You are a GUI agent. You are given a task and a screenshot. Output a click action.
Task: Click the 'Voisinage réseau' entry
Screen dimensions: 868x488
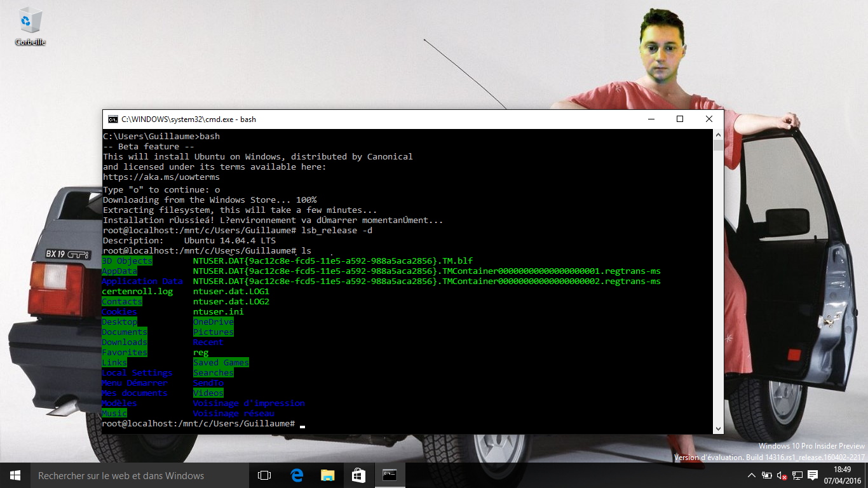point(234,414)
